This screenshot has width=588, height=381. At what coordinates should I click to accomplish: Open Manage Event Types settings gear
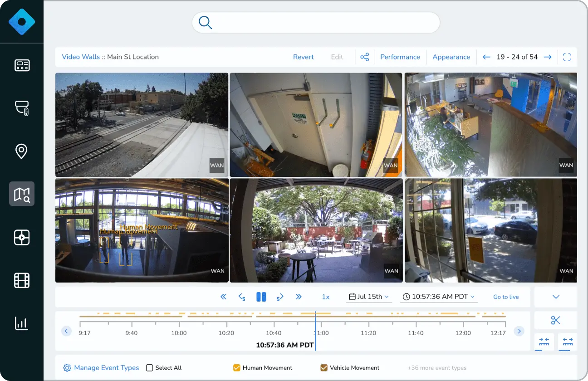click(x=67, y=368)
